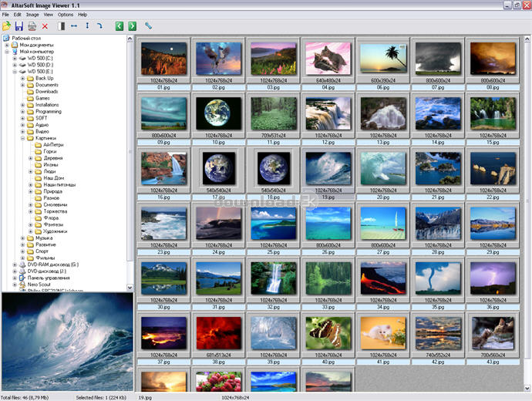Click the Nero Scout icon in tree
The image size is (532, 401).
tap(22, 285)
